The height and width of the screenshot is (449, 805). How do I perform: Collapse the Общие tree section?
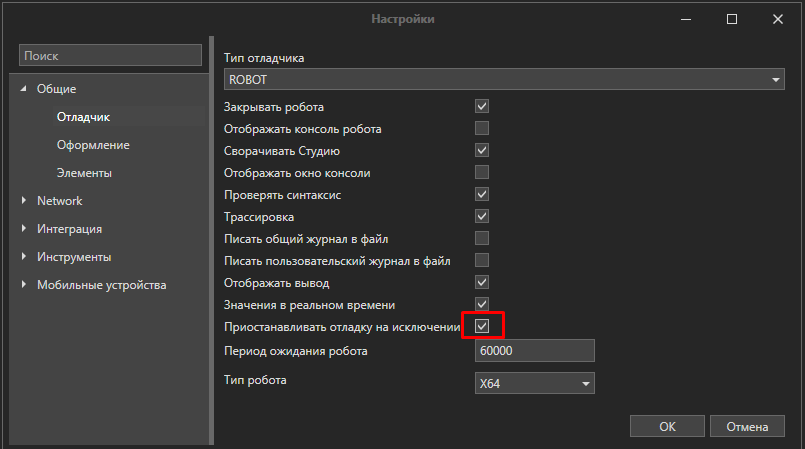[x=23, y=89]
